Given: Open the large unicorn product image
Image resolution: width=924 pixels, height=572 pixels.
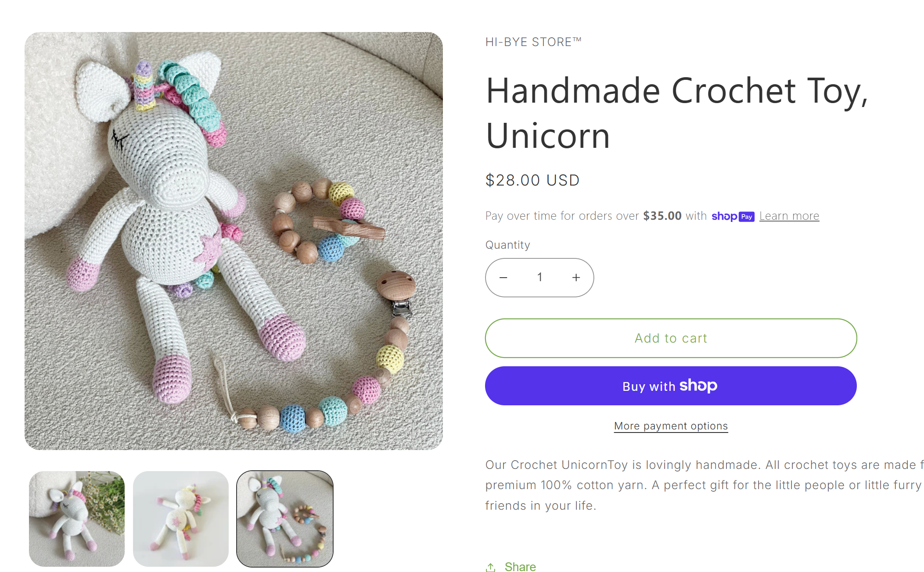Looking at the screenshot, I should (234, 241).
